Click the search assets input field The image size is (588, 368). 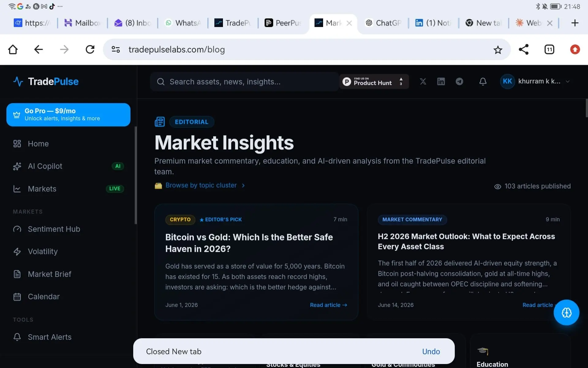(x=244, y=82)
